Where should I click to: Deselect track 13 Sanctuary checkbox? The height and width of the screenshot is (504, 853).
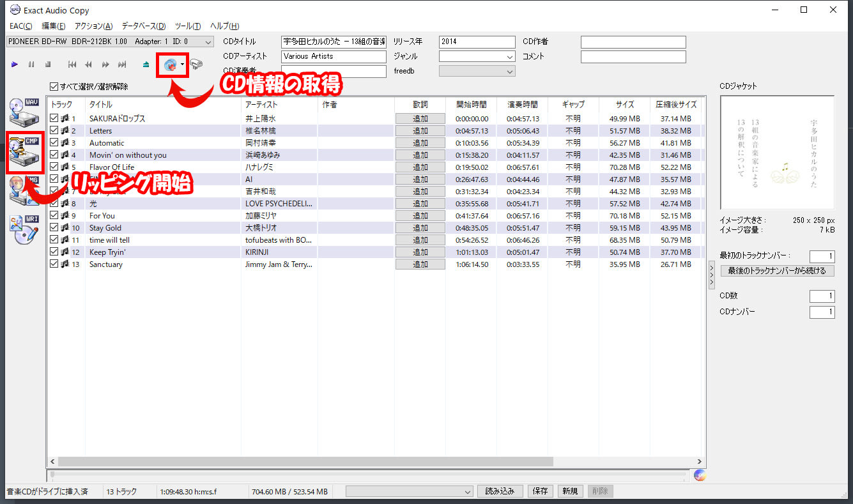54,264
